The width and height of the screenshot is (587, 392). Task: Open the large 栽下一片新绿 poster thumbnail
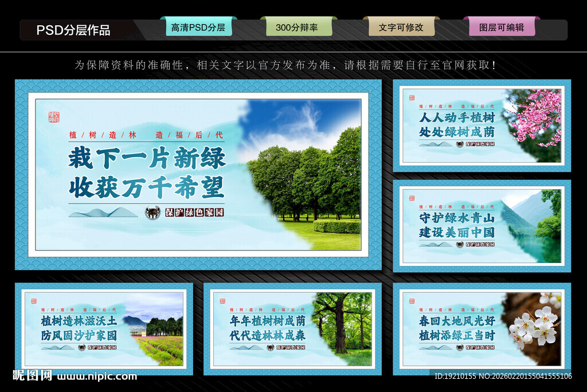pos(198,174)
